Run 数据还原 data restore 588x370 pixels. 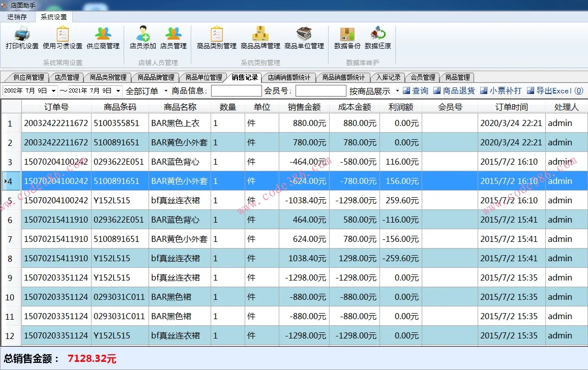(378, 38)
